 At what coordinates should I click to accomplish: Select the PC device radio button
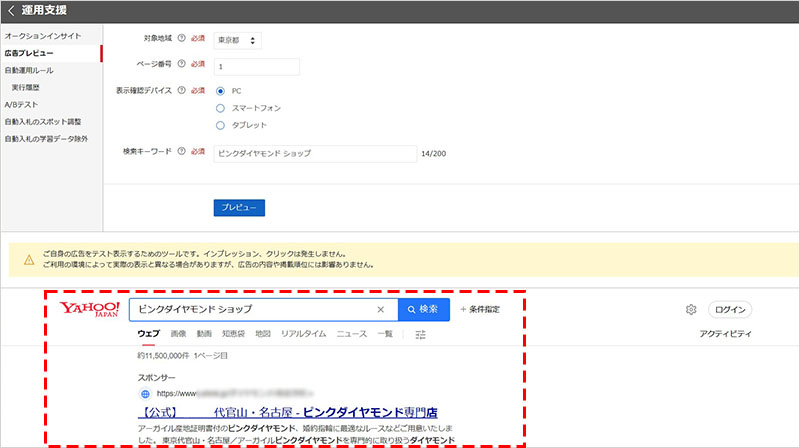pos(221,91)
